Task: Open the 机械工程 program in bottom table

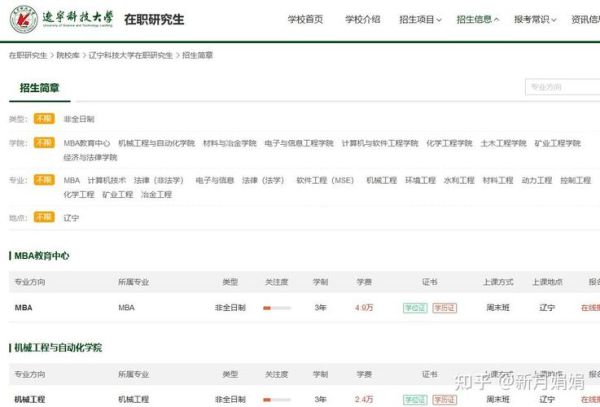Action: pos(30,400)
